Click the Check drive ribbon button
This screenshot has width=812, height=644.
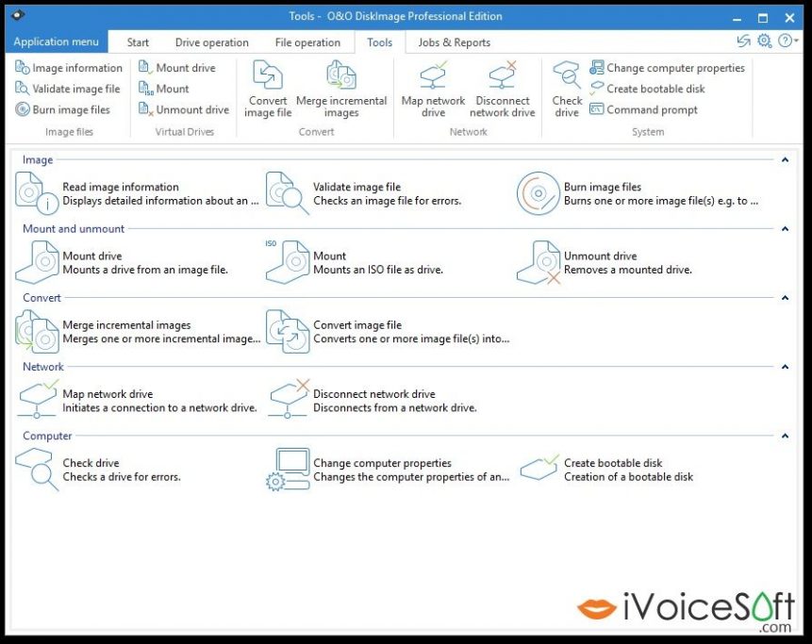(x=567, y=89)
